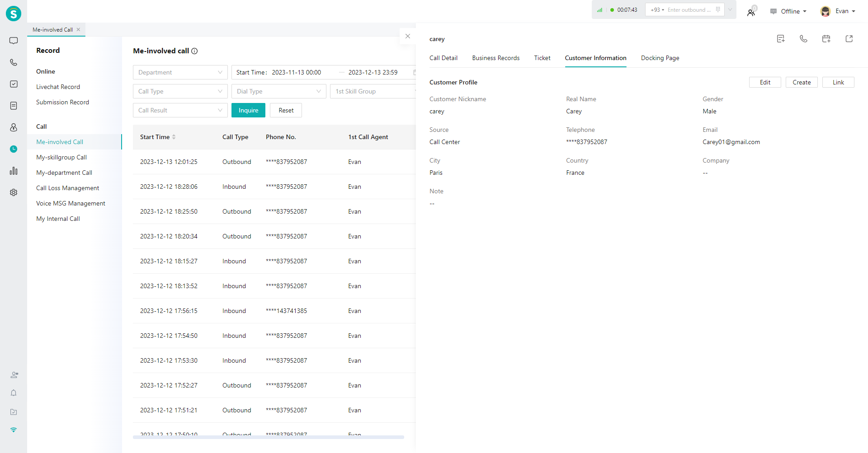Close the Me-involved Call tab
Viewport: 868px width, 453px height.
[78, 29]
